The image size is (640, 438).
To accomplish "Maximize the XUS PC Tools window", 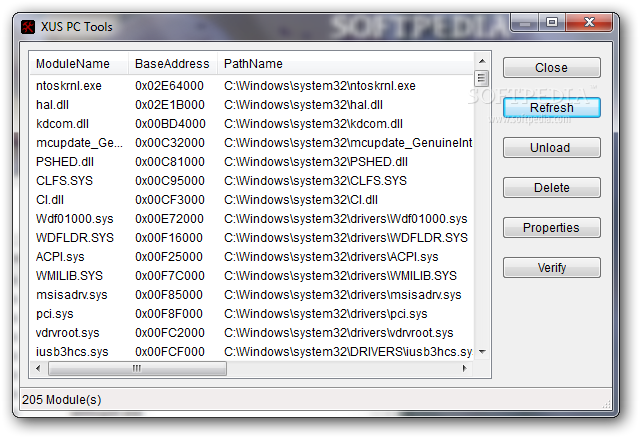I will pos(552,22).
